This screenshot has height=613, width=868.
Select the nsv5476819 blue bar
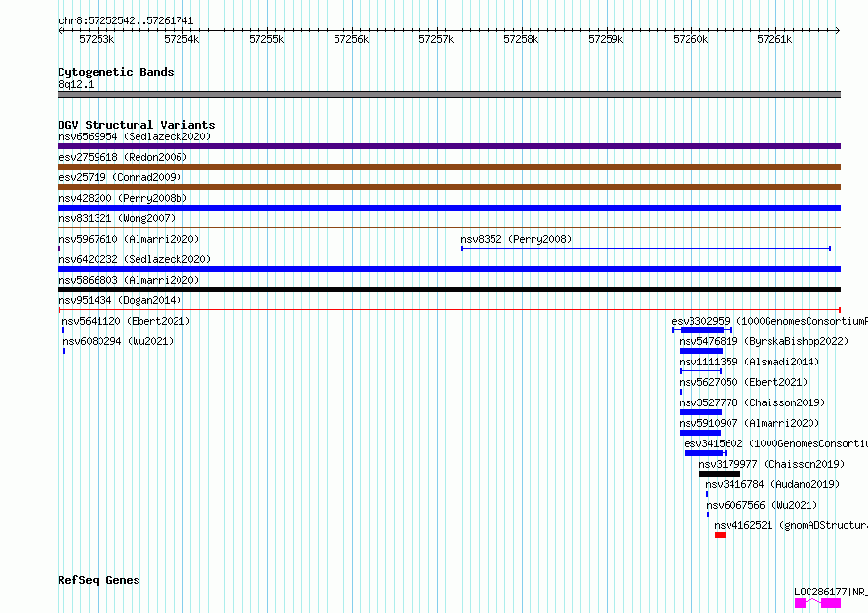click(701, 351)
